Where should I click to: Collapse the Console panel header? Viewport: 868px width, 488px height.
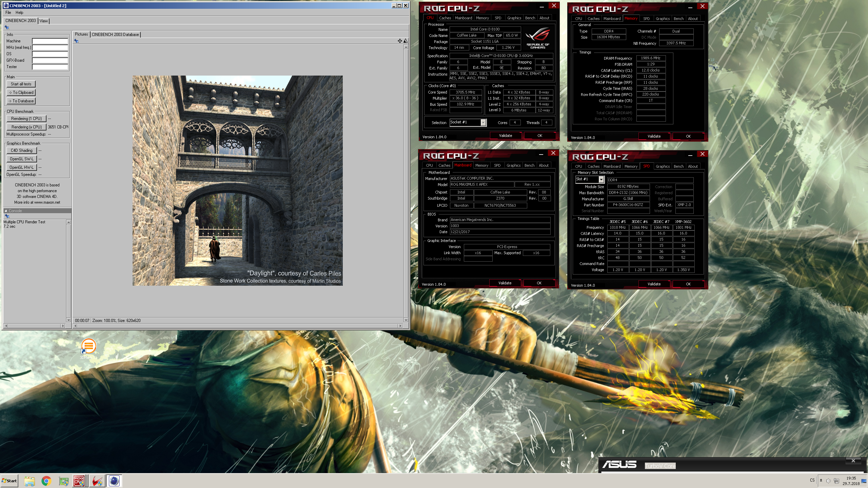coord(6,211)
